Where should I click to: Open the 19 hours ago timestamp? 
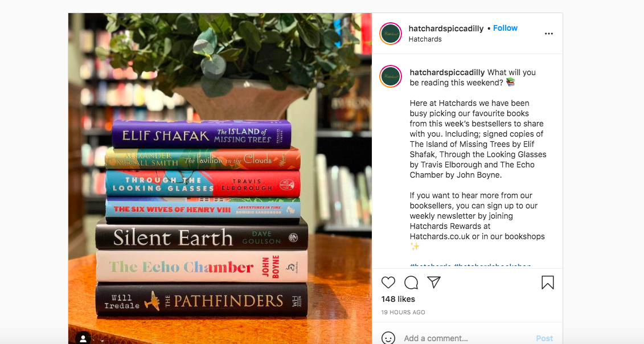coord(403,312)
